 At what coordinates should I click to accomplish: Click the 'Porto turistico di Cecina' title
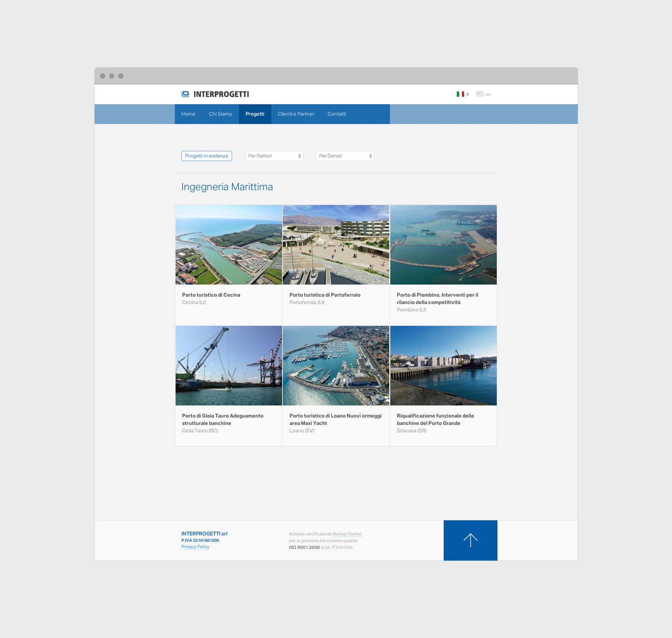211,295
